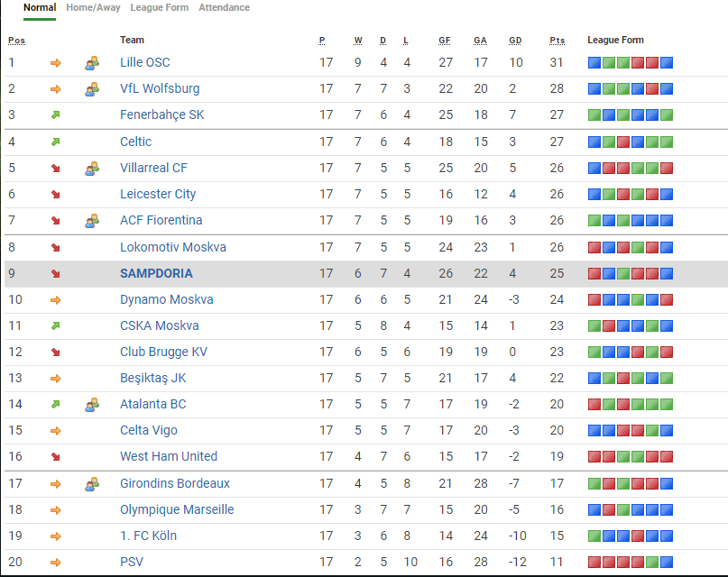Click the manager icon next to VfL Wolfsburg
The height and width of the screenshot is (577, 728).
[92, 89]
